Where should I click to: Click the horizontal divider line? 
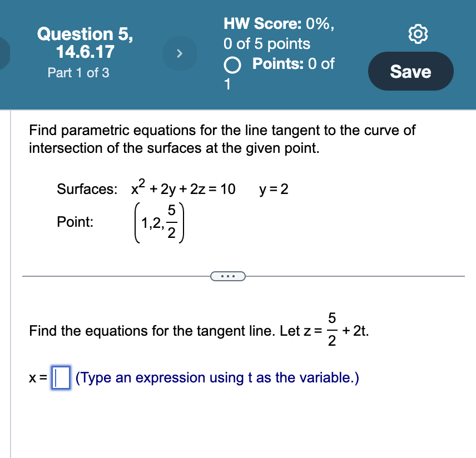[x=111, y=276]
